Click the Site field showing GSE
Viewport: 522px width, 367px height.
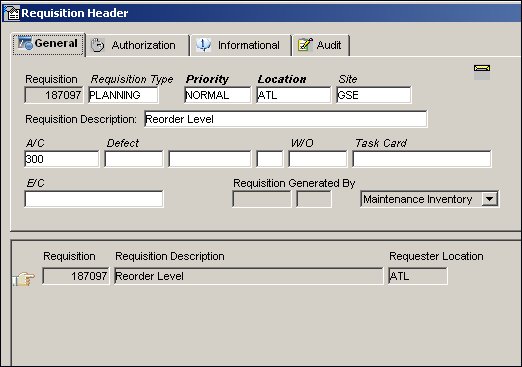point(374,95)
